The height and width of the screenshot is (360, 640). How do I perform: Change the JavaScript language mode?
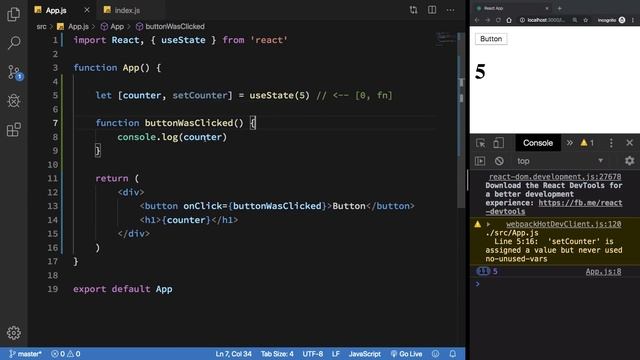point(364,354)
